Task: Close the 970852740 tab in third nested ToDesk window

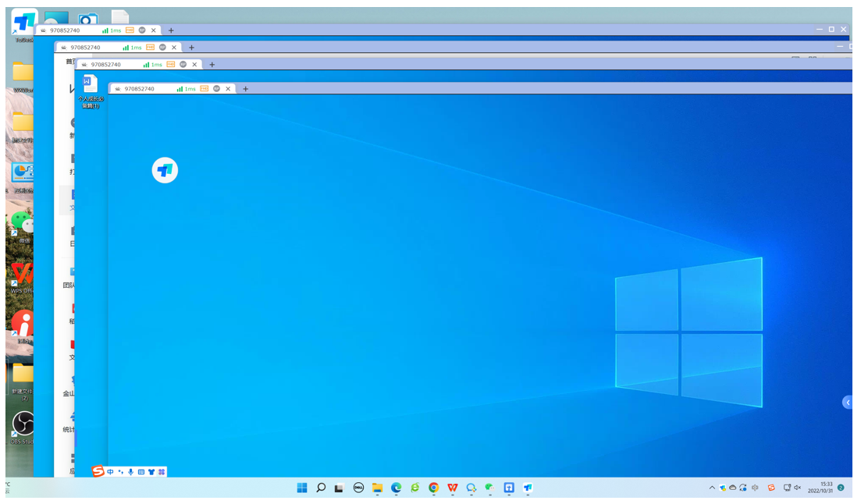Action: click(194, 65)
